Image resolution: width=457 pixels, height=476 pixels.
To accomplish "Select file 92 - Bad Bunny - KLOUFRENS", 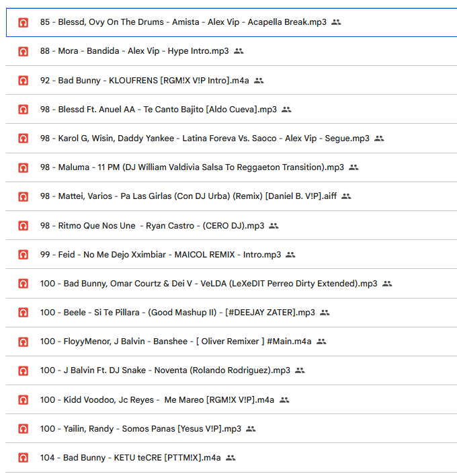I will click(232, 81).
